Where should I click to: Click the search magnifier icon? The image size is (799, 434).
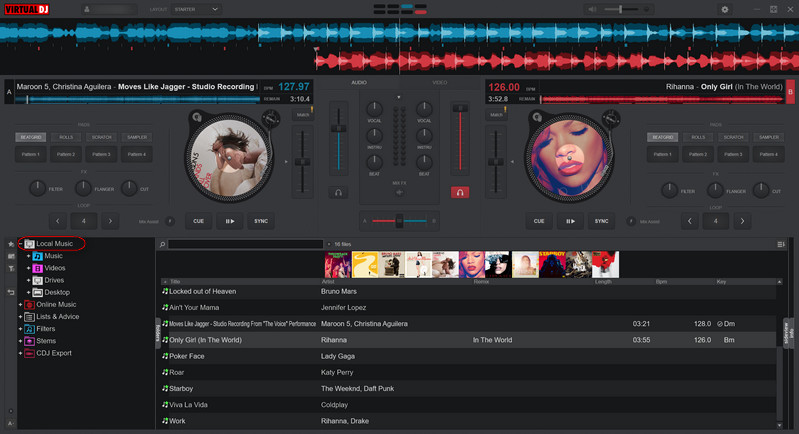pyautogui.click(x=163, y=245)
